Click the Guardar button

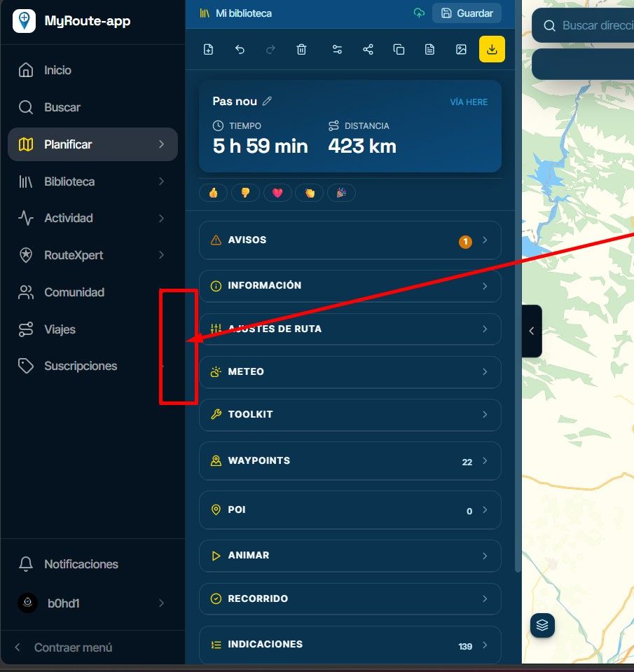tap(467, 13)
